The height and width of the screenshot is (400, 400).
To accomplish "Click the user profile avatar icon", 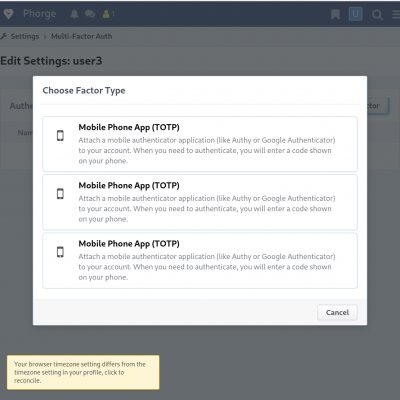I will click(x=356, y=14).
